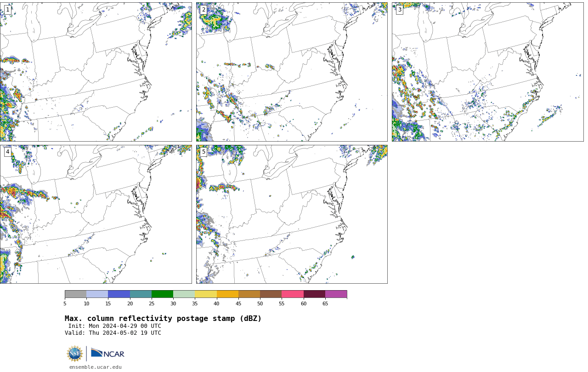Click the orange 40-45 dBZ swatch
Viewport: 588px width, 372px height.
[227, 294]
